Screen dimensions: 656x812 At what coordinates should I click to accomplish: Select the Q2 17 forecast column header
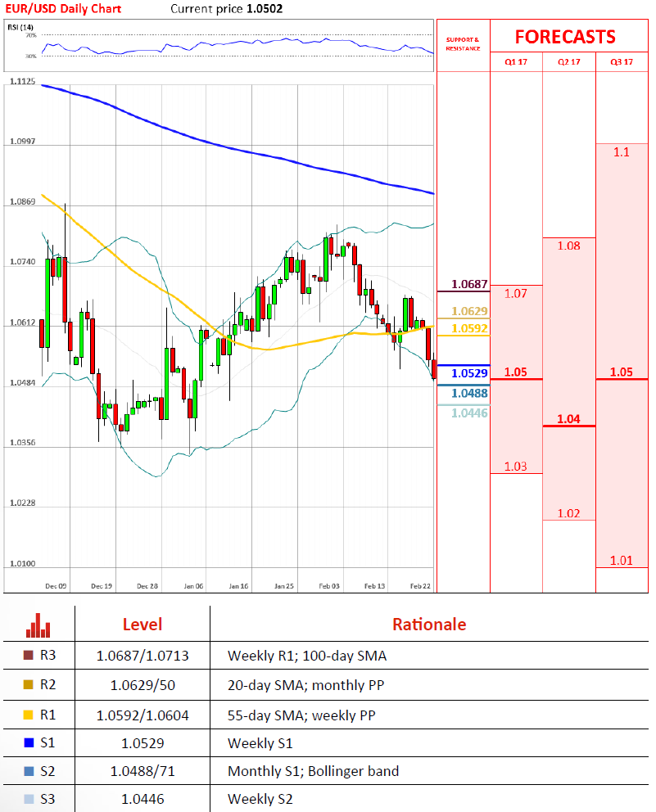click(569, 61)
